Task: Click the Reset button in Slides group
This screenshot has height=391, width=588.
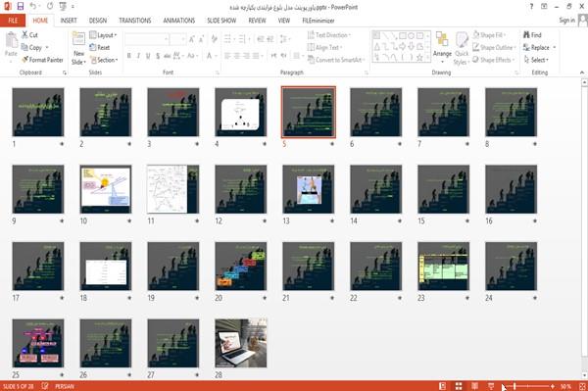Action: point(100,47)
